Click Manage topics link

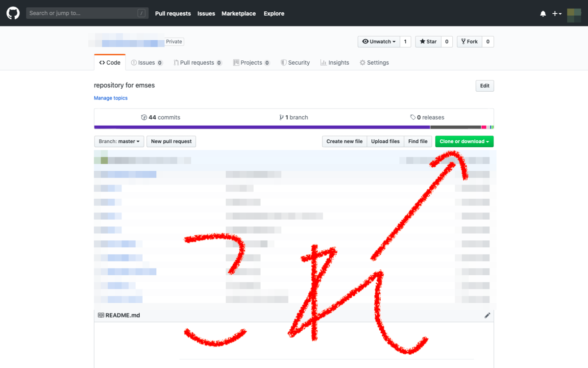[x=111, y=98]
